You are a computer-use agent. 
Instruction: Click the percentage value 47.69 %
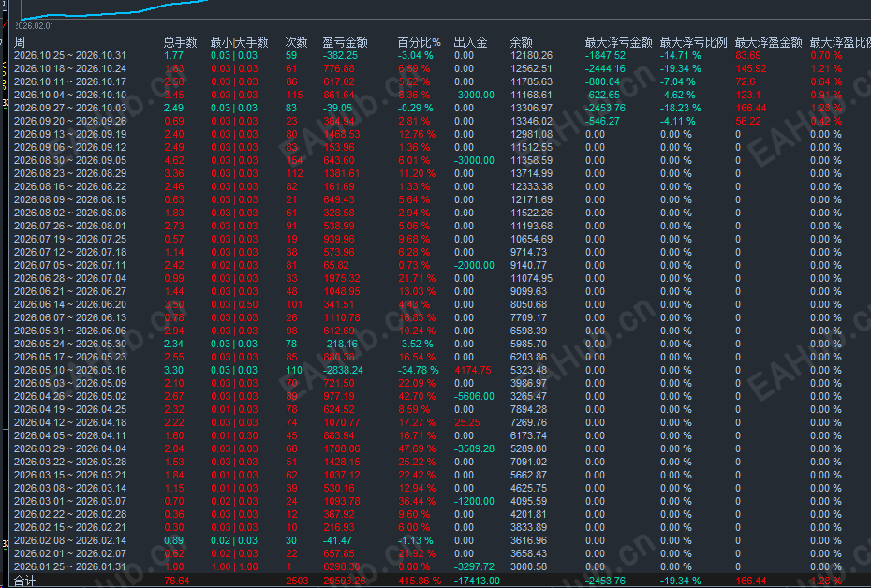coord(417,448)
